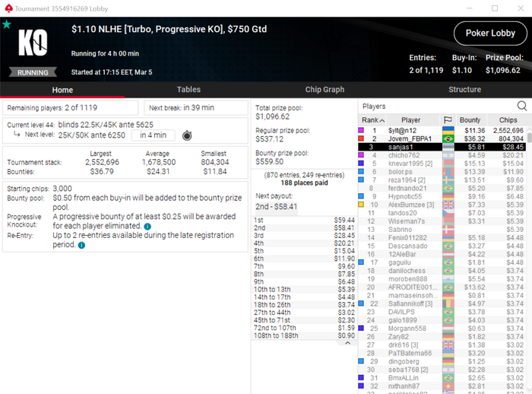532x394 pixels.
Task: Click the Next payout '2nd - $58.41' field
Action: pos(276,207)
